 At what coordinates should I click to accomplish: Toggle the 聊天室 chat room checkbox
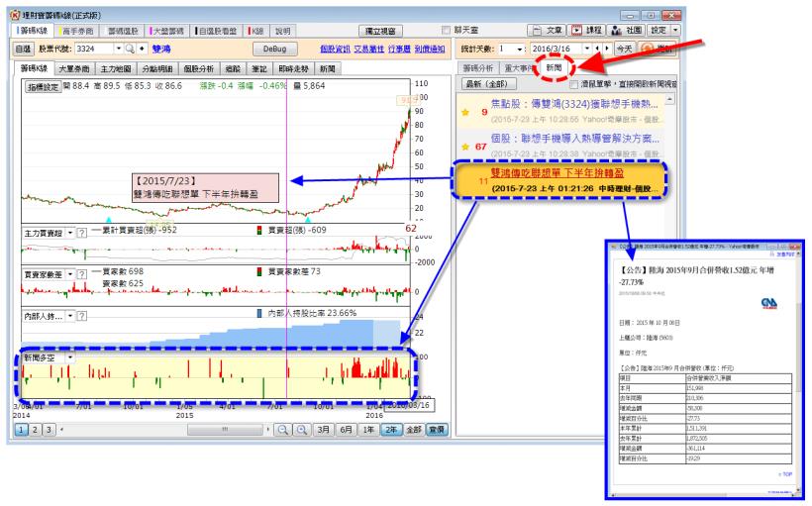(446, 30)
